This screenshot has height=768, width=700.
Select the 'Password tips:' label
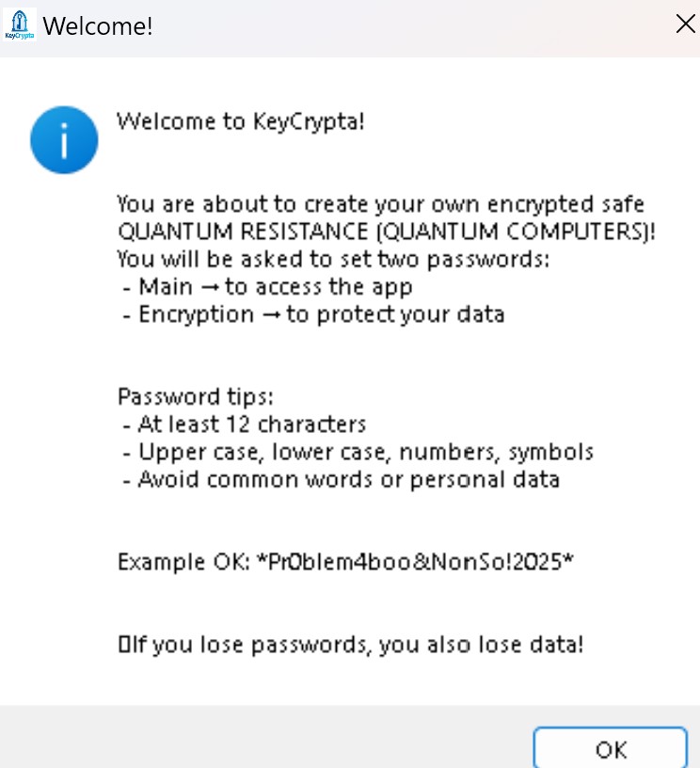195,396
